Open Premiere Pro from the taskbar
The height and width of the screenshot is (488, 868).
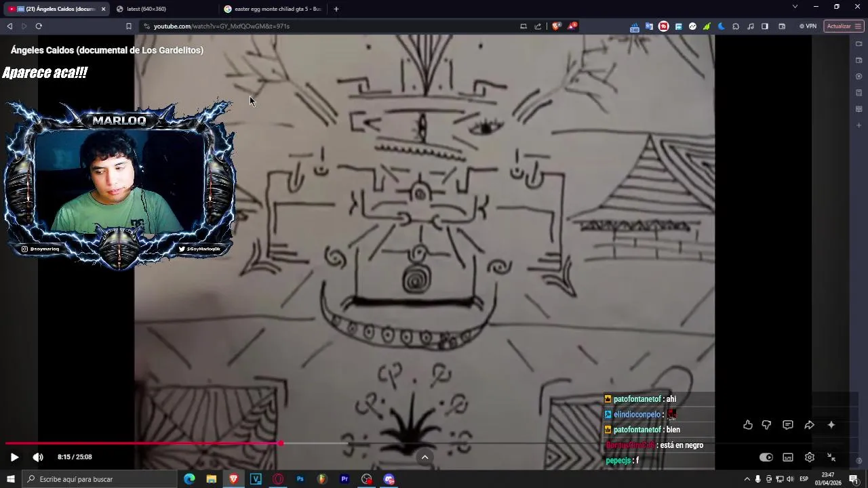(x=344, y=479)
